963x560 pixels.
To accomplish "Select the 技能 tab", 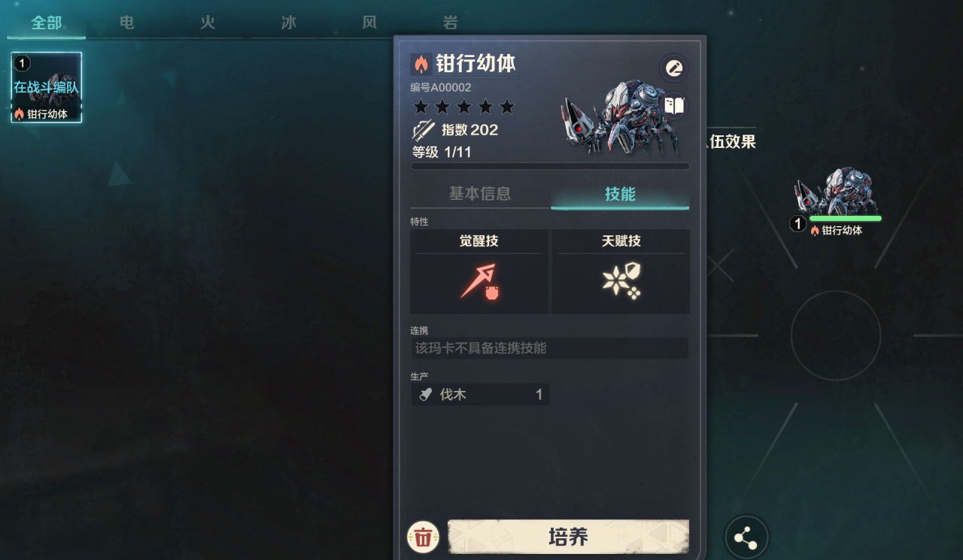I will tap(620, 194).
